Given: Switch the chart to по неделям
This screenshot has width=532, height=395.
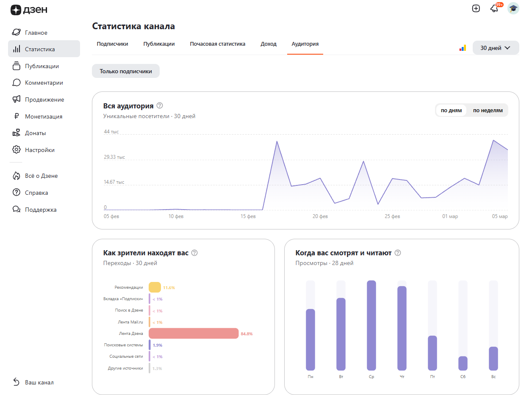Looking at the screenshot, I should pos(488,110).
